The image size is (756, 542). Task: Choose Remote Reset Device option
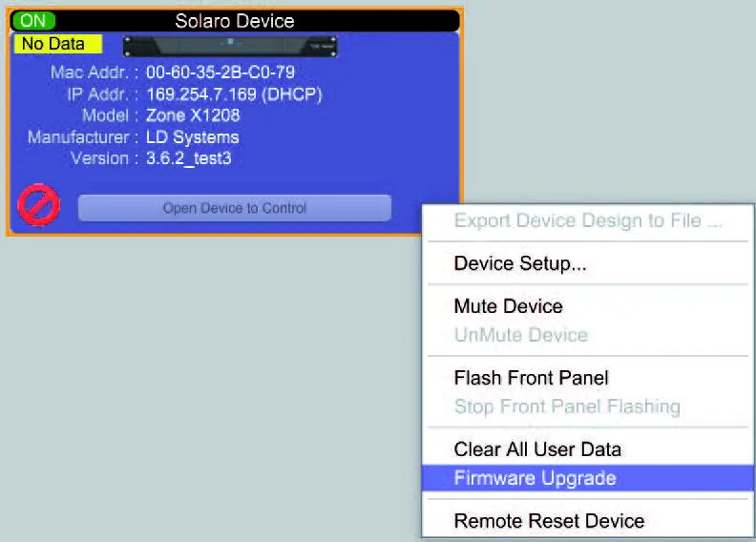point(588,521)
